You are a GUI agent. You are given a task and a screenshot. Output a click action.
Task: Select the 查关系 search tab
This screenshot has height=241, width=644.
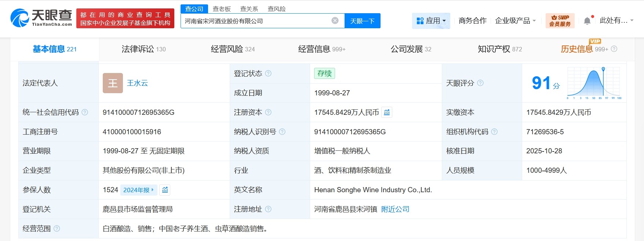coord(249,9)
